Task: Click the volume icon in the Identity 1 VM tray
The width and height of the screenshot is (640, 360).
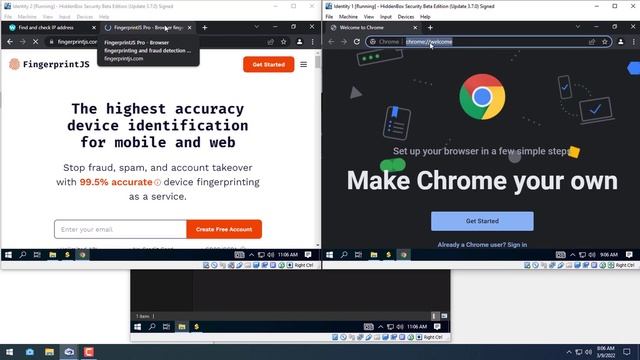Action: pos(592,255)
